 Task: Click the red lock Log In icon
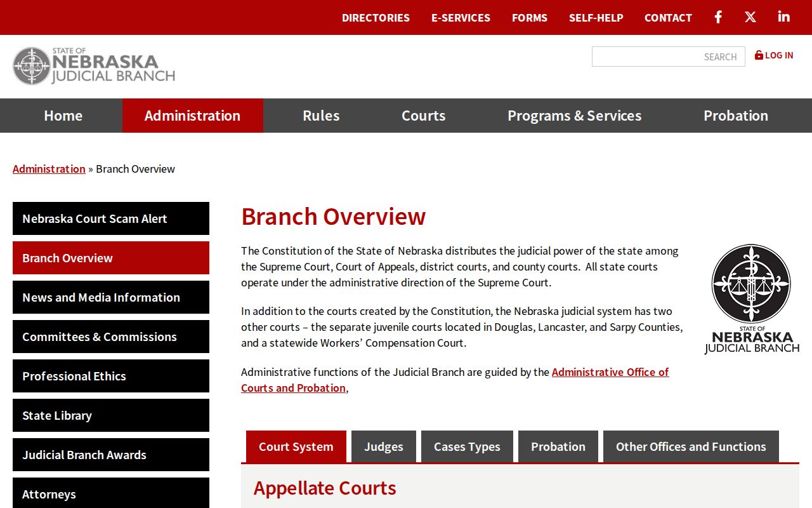[759, 55]
